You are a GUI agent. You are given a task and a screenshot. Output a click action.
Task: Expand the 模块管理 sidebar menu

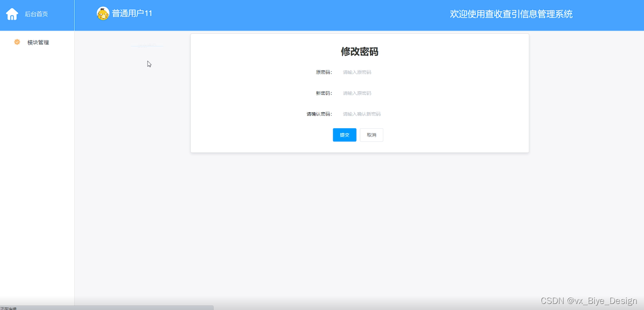[37, 42]
